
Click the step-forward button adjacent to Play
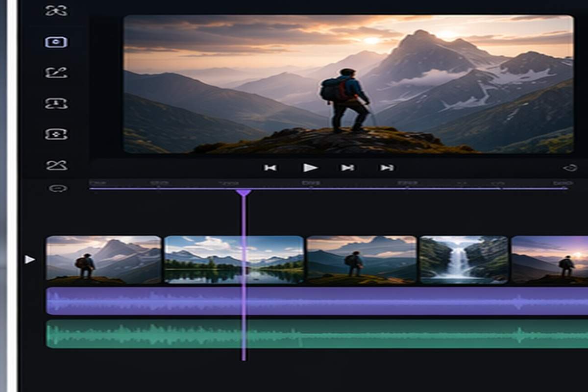pos(348,168)
